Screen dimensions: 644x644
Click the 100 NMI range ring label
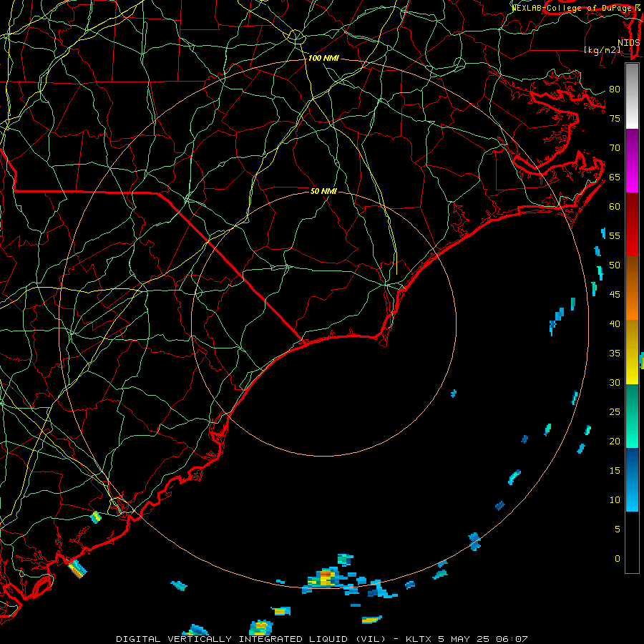click(323, 58)
